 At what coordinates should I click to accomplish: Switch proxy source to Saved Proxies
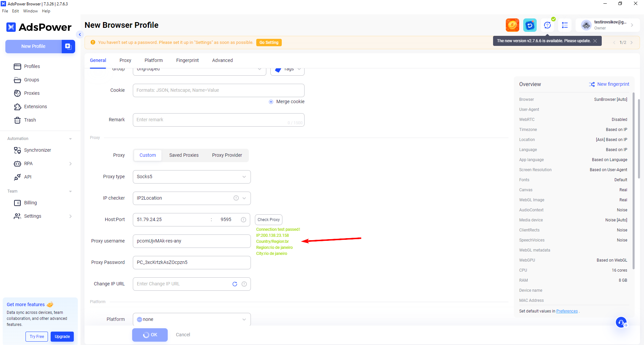pyautogui.click(x=184, y=155)
